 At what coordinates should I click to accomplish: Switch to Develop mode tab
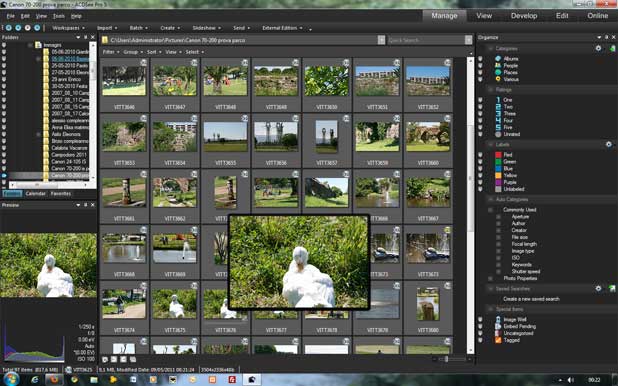pos(524,16)
